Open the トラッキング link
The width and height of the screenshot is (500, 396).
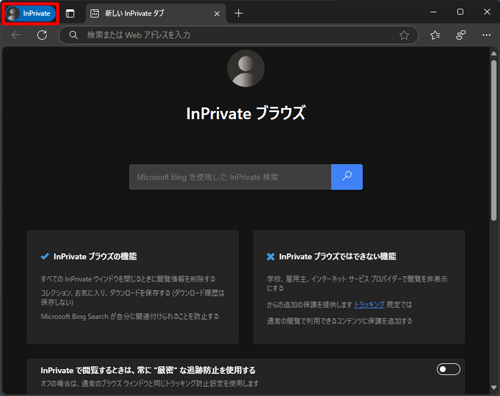(x=369, y=305)
